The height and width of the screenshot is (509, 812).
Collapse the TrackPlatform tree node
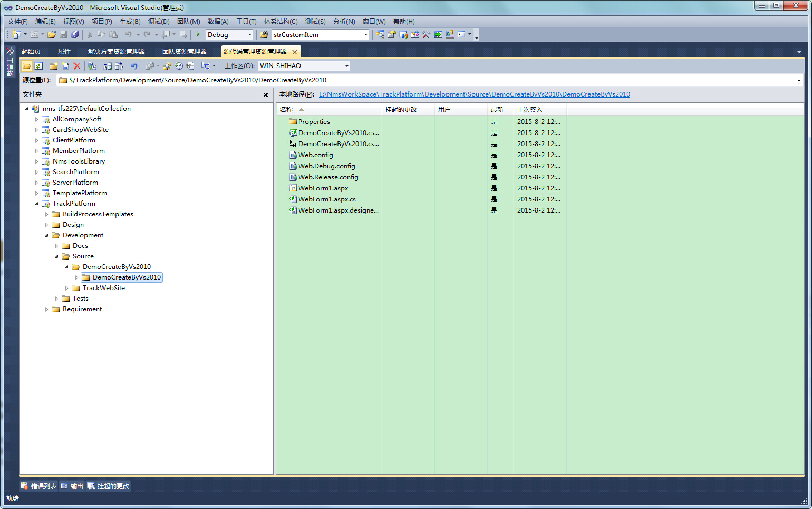[x=36, y=204]
